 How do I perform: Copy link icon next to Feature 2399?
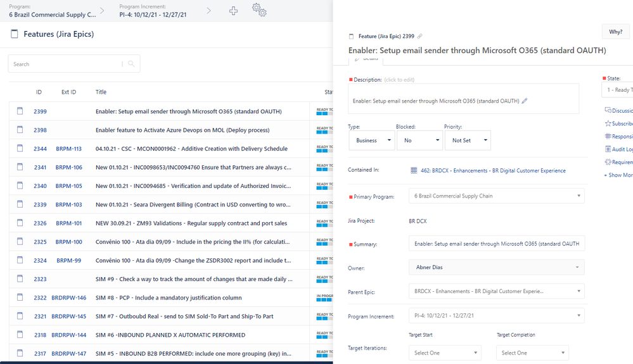tap(420, 36)
